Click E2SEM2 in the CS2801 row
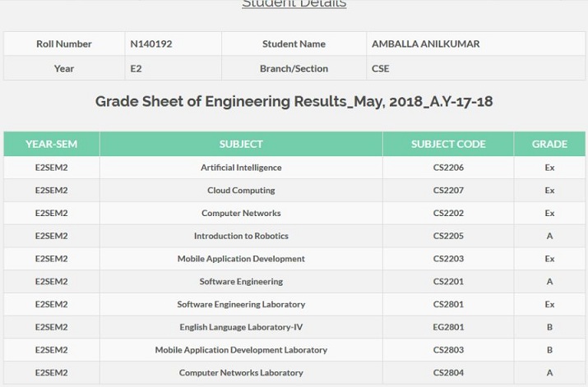The image size is (588, 387). (x=52, y=304)
